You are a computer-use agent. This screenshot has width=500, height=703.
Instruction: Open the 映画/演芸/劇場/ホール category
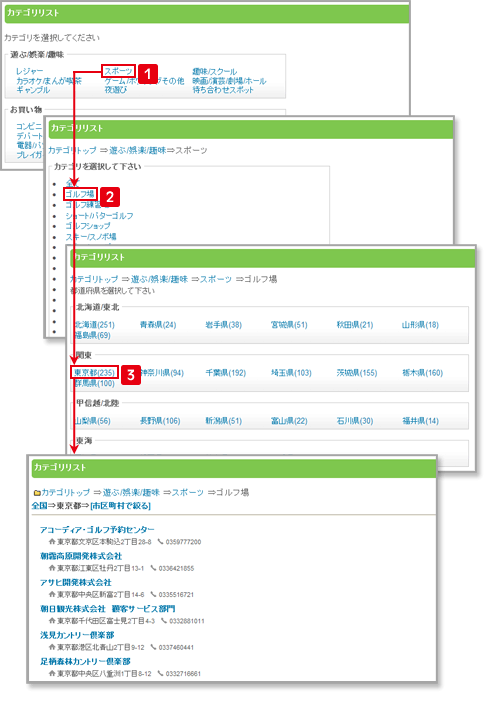tap(230, 81)
